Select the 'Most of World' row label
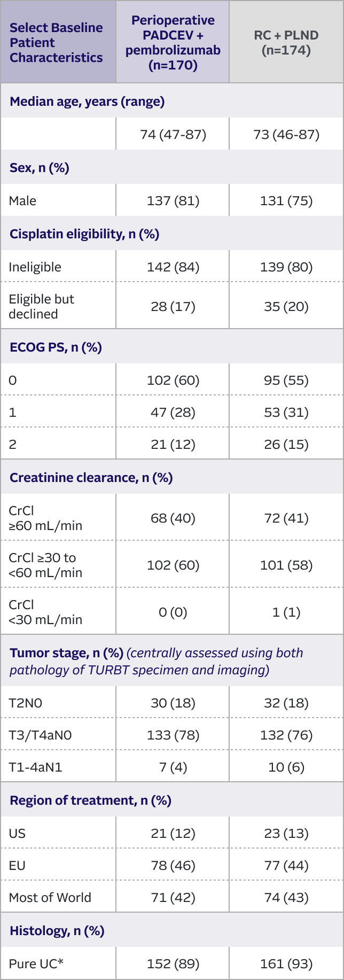The width and height of the screenshot is (344, 980). point(50,898)
